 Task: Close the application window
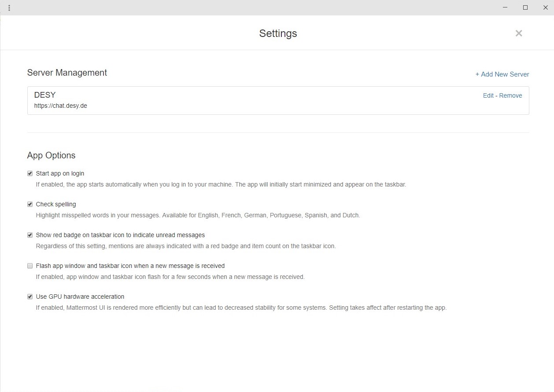coord(545,7)
